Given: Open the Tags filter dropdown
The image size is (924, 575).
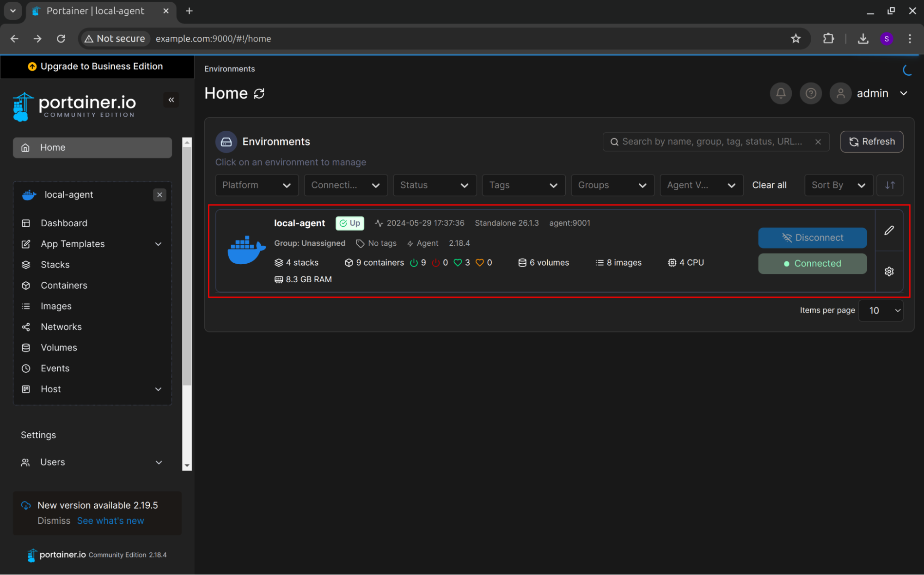Looking at the screenshot, I should (x=523, y=185).
